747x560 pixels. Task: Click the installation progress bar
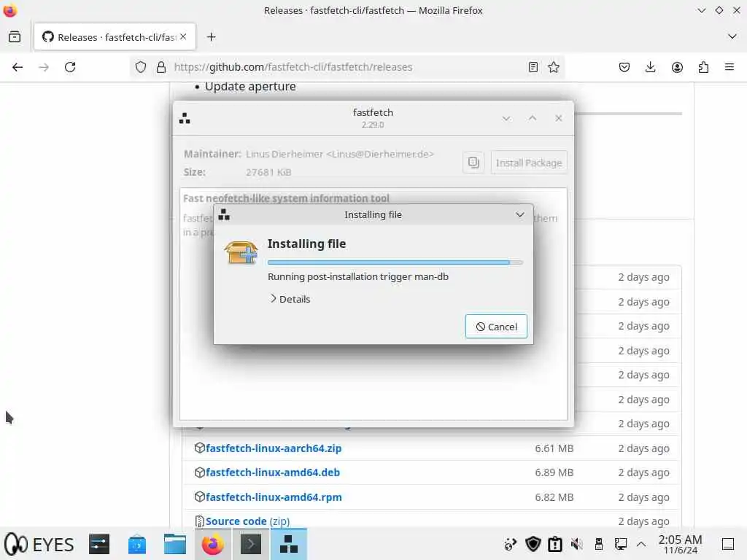pyautogui.click(x=395, y=262)
